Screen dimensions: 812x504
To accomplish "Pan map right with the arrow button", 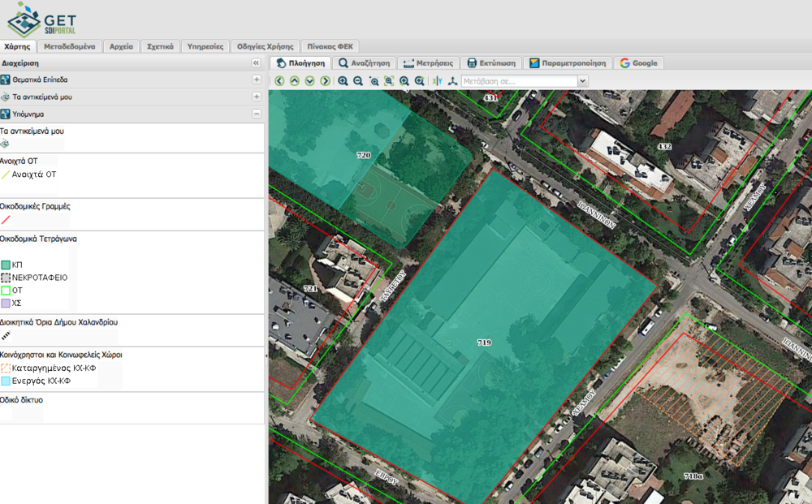I will click(326, 81).
